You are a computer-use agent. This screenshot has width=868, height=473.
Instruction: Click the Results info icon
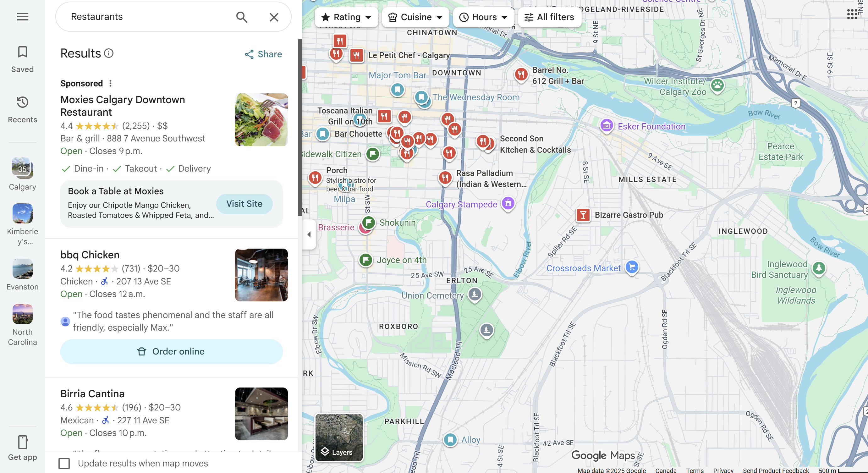[108, 53]
